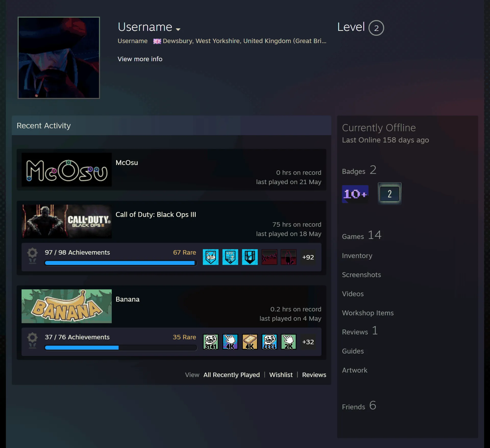This screenshot has height=448, width=490.
Task: Open 97 / 98 Achievements link
Action: [x=77, y=252]
